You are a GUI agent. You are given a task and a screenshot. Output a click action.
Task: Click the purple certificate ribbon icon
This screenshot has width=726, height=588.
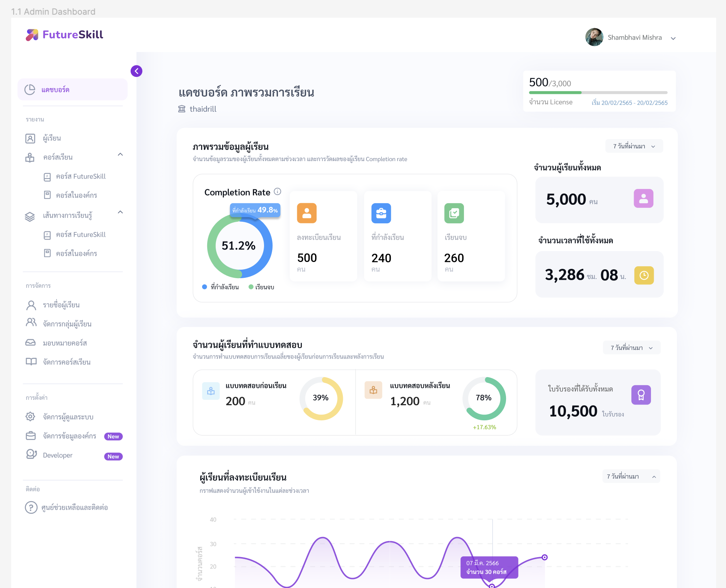641,395
